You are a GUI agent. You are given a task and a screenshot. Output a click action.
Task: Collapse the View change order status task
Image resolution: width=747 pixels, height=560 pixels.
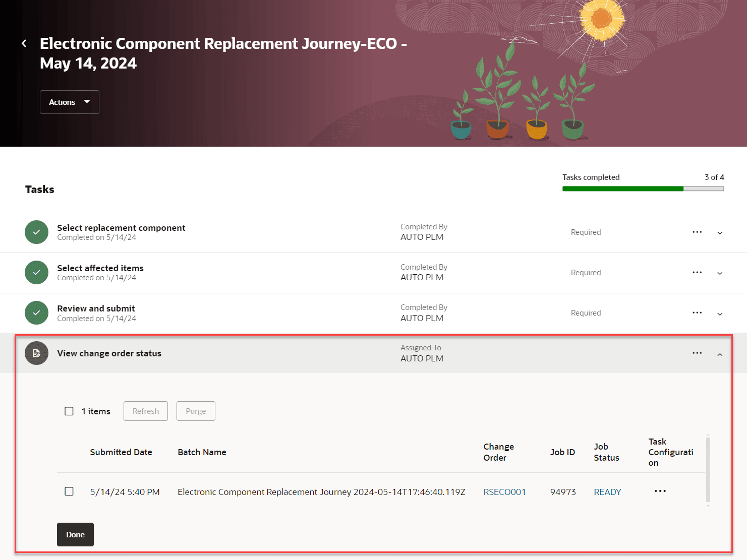tap(720, 354)
